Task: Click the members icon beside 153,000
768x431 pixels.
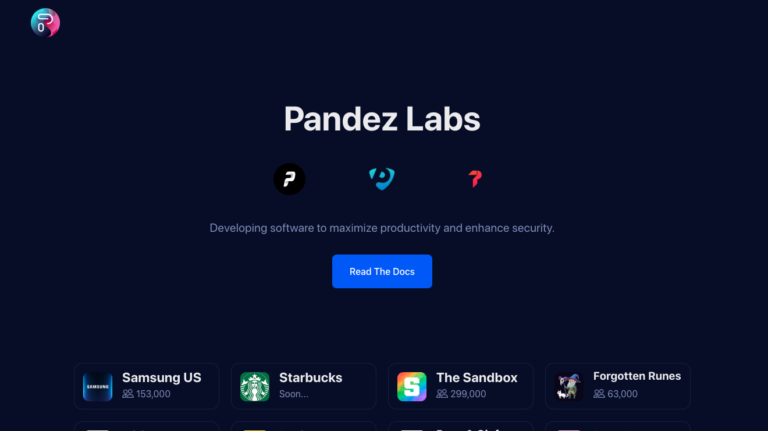Action: (128, 394)
